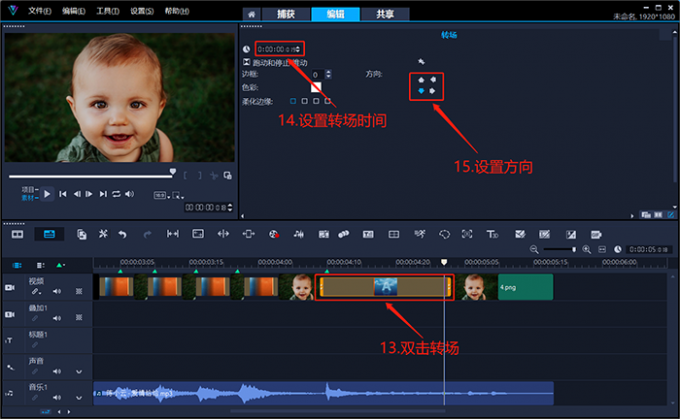Switch to storyboard view
The width and height of the screenshot is (680, 419).
pyautogui.click(x=17, y=234)
